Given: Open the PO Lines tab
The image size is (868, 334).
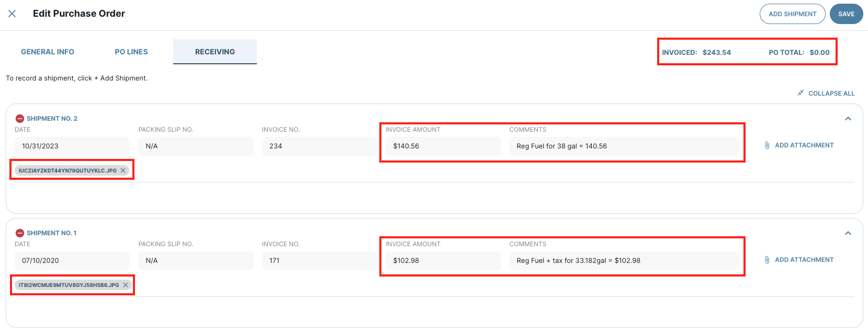Looking at the screenshot, I should pos(131,52).
